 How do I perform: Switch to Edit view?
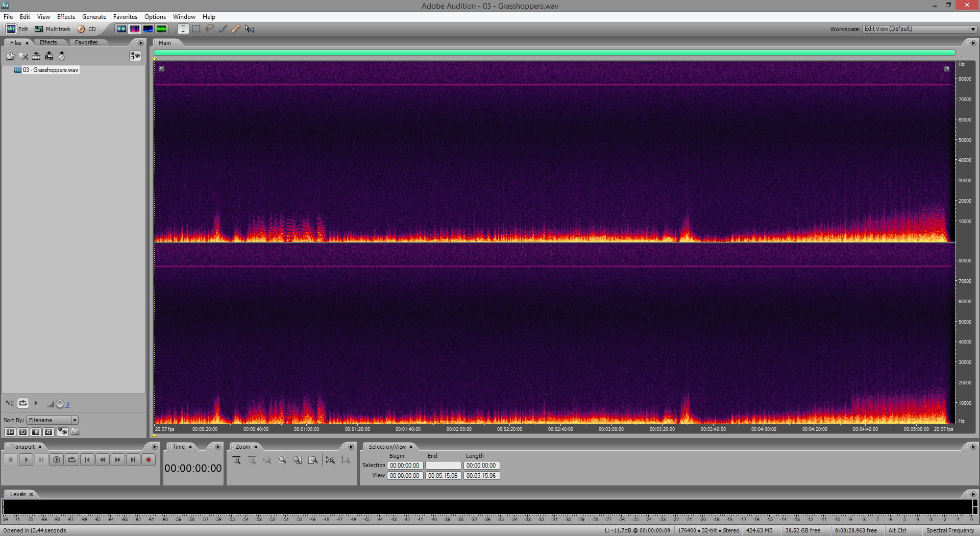click(x=17, y=29)
